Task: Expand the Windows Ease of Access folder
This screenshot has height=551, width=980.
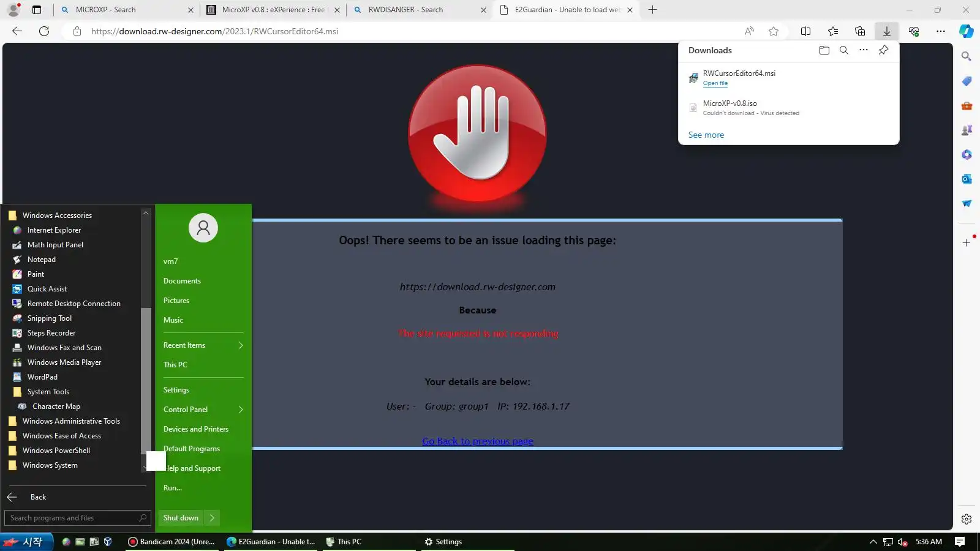Action: (x=62, y=436)
